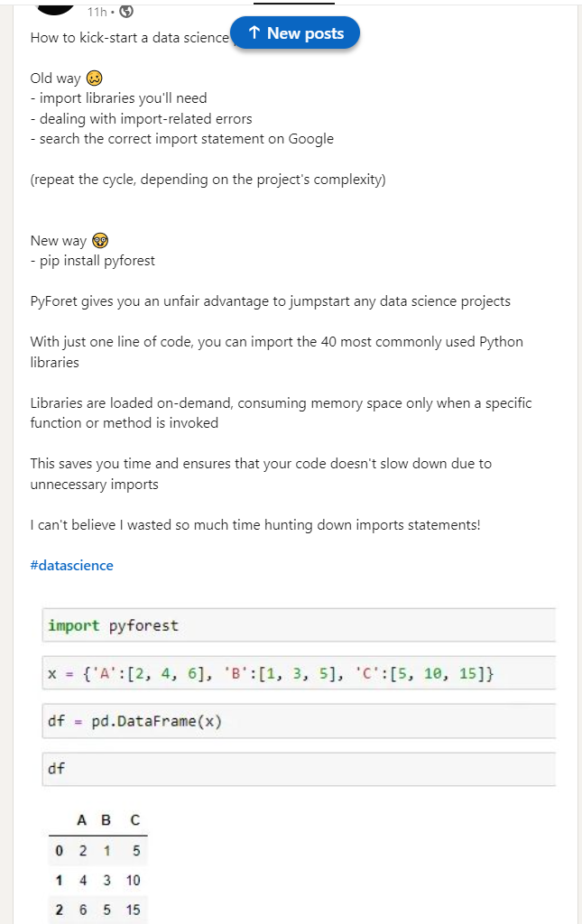Click row index 2 in dataframe table
The height and width of the screenshot is (924, 582).
click(59, 910)
